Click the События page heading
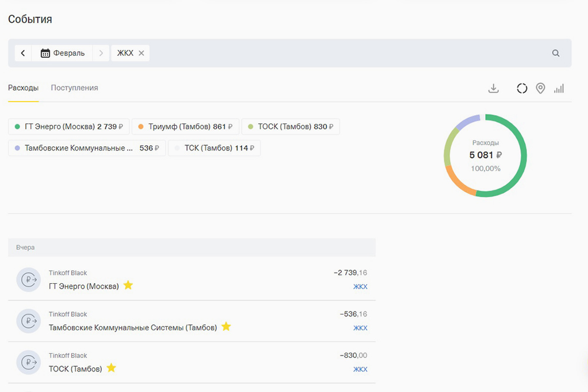Image resolution: width=588 pixels, height=392 pixels. tap(30, 19)
